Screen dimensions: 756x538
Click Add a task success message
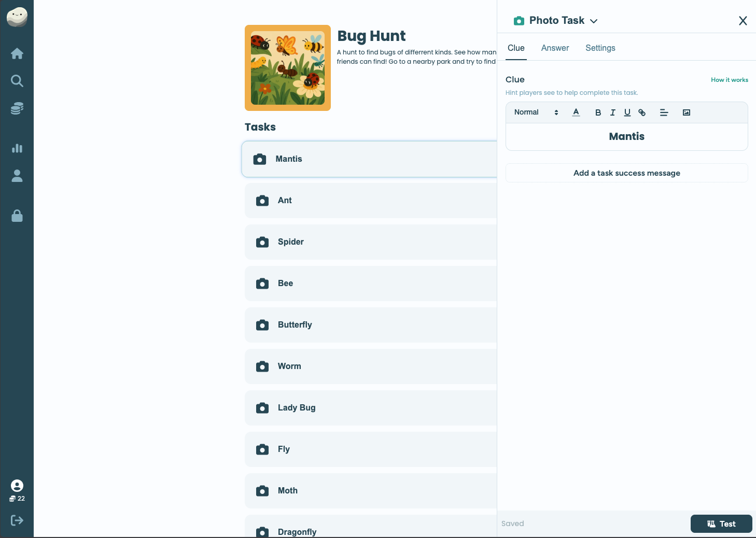pos(627,173)
